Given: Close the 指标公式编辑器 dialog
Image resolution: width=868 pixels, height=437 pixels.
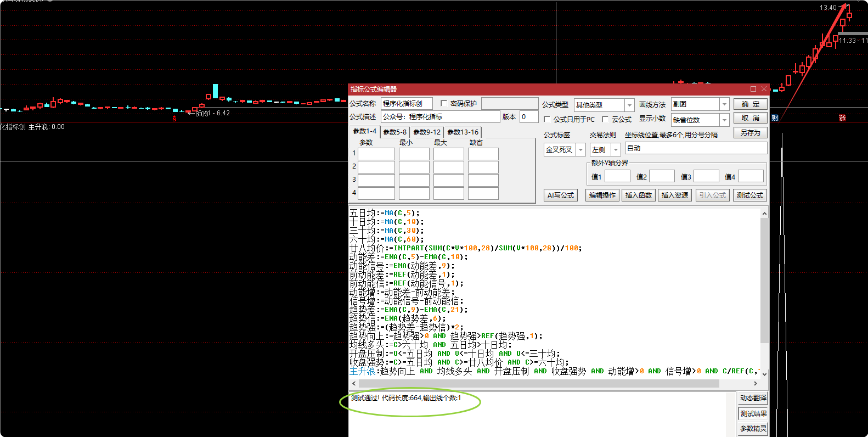Looking at the screenshot, I should pos(764,89).
